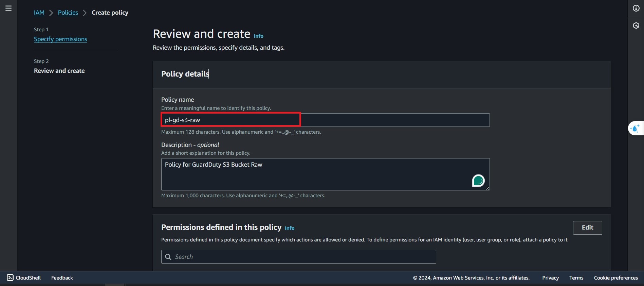Open the hamburger navigation menu
The image size is (644, 286).
[x=8, y=8]
